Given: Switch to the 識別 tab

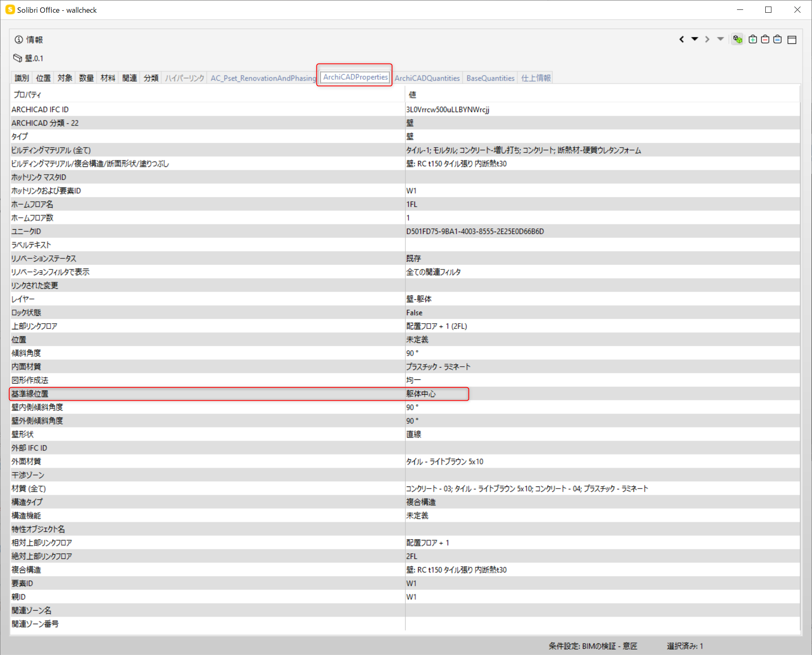Looking at the screenshot, I should [x=22, y=78].
